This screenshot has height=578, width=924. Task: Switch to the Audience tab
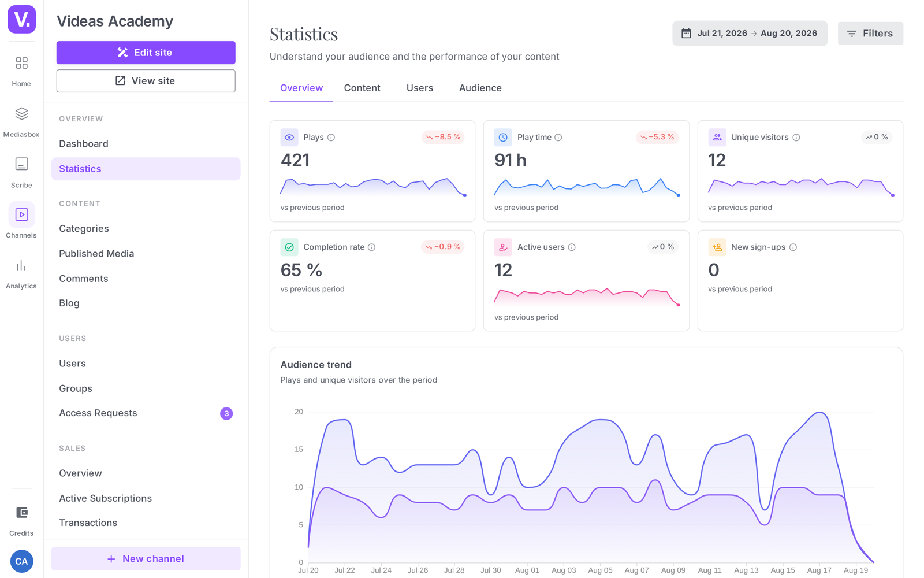(x=480, y=88)
